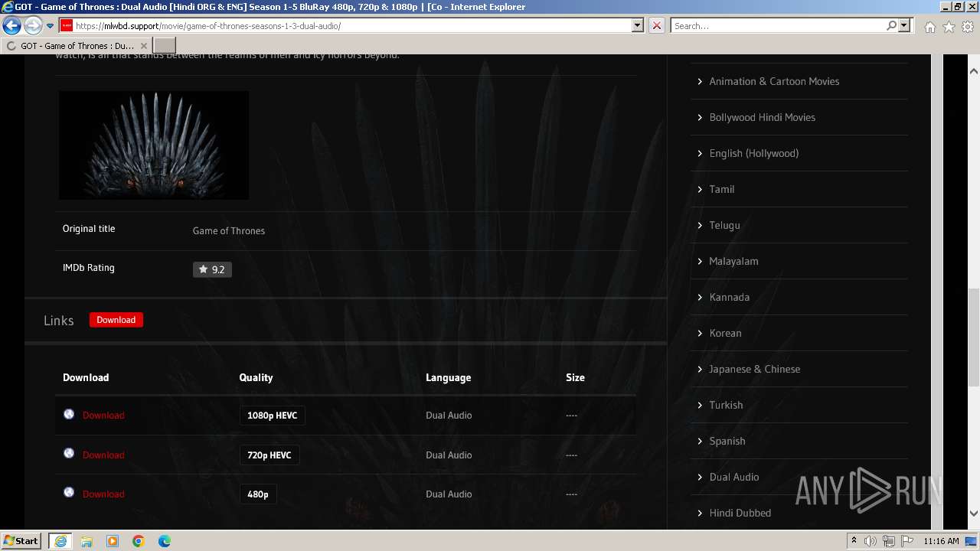Open the media player taskbar icon
The image size is (980, 551).
click(x=113, y=541)
